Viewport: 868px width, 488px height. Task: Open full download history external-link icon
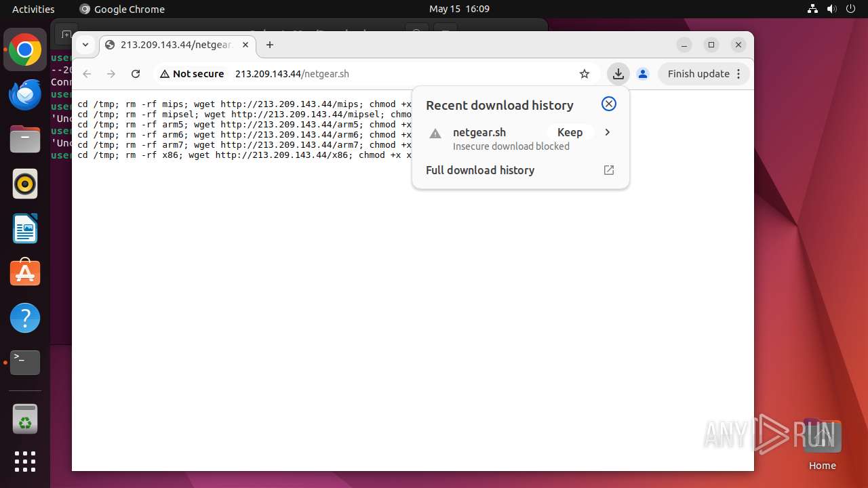pyautogui.click(x=609, y=170)
